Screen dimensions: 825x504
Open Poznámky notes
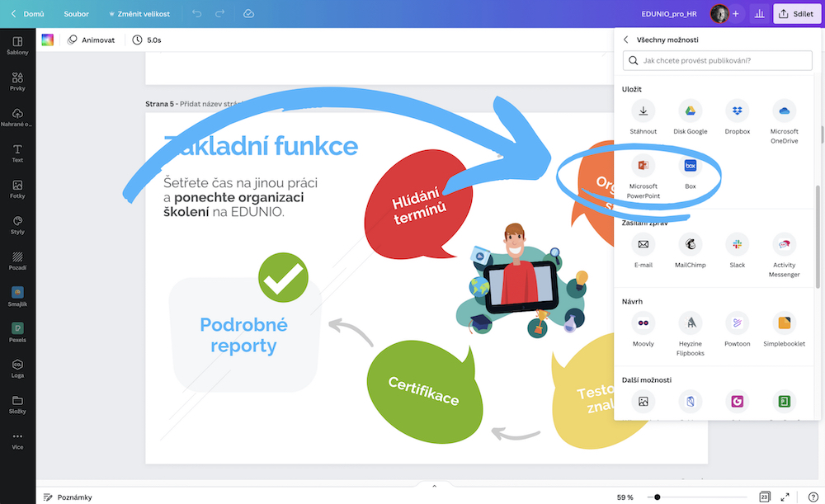pyautogui.click(x=68, y=497)
